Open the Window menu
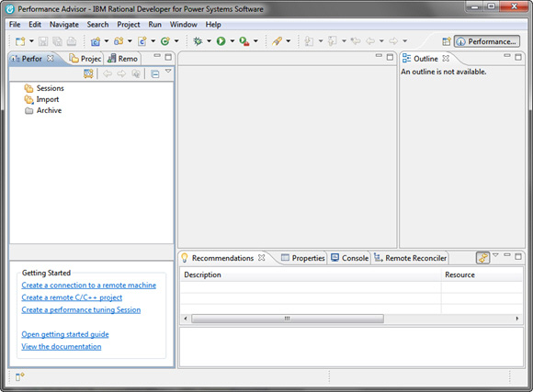533x392 pixels. tap(183, 25)
